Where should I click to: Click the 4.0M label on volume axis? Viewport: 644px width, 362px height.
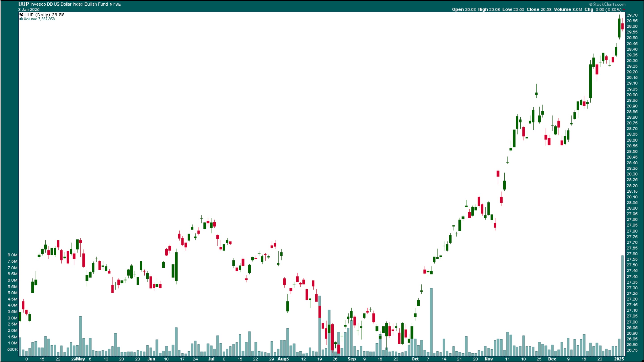coord(13,305)
